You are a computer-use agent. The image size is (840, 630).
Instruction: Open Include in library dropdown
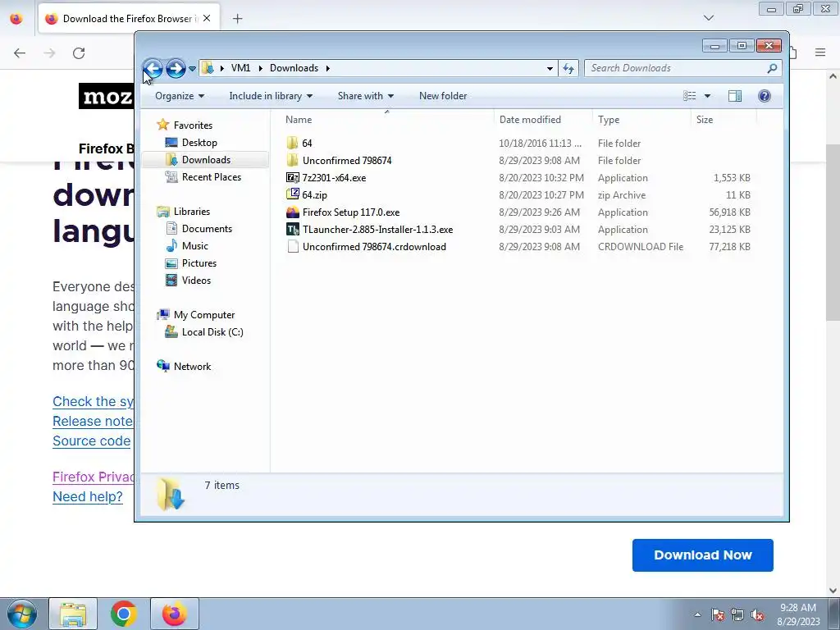point(271,96)
